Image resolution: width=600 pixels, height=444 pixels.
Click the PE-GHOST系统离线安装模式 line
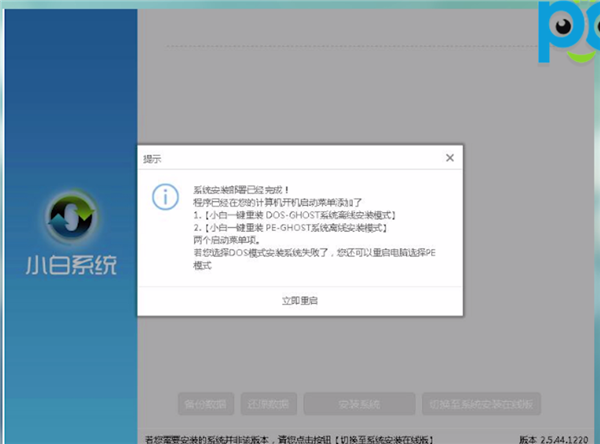[x=290, y=228]
